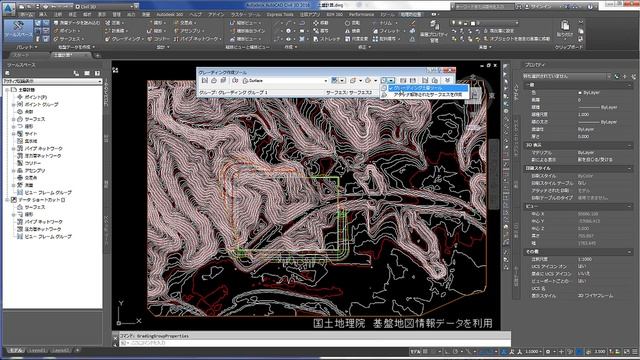Screen dimensions: 640x360
Task: Click the 修正 panel title flyout
Action: (364, 47)
